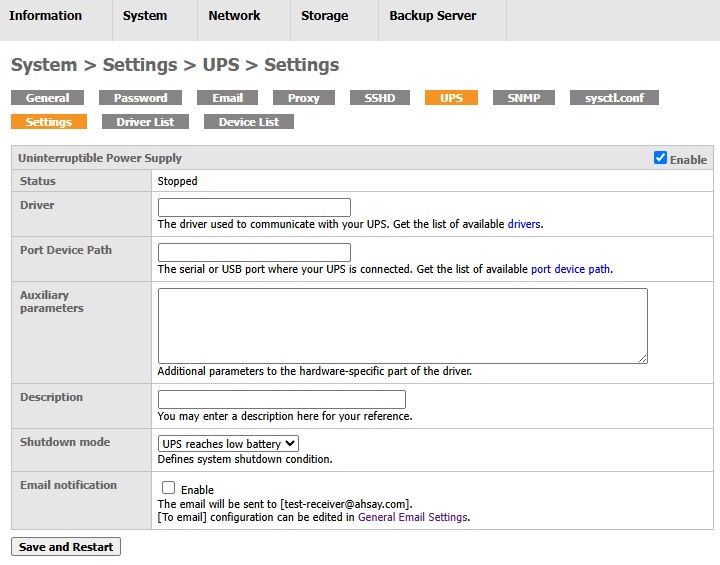Open the SSHD tab
The image size is (720, 565).
click(x=380, y=98)
